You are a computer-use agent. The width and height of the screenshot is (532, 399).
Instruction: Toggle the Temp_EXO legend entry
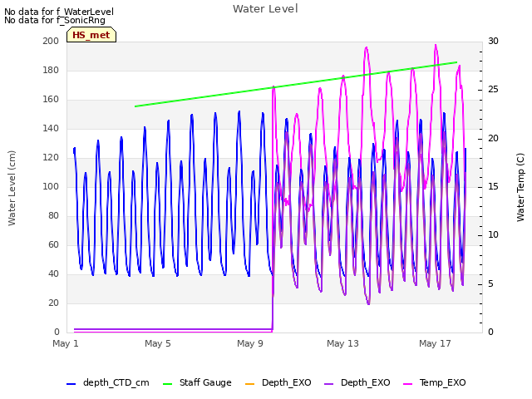point(434,382)
